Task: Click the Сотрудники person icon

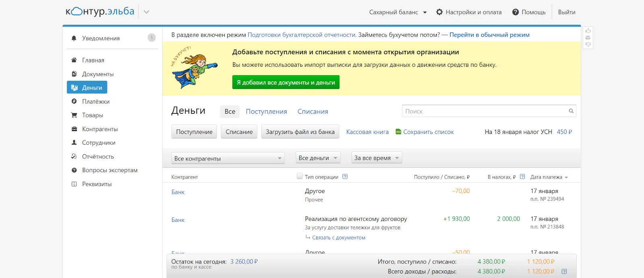Action: 74,142
